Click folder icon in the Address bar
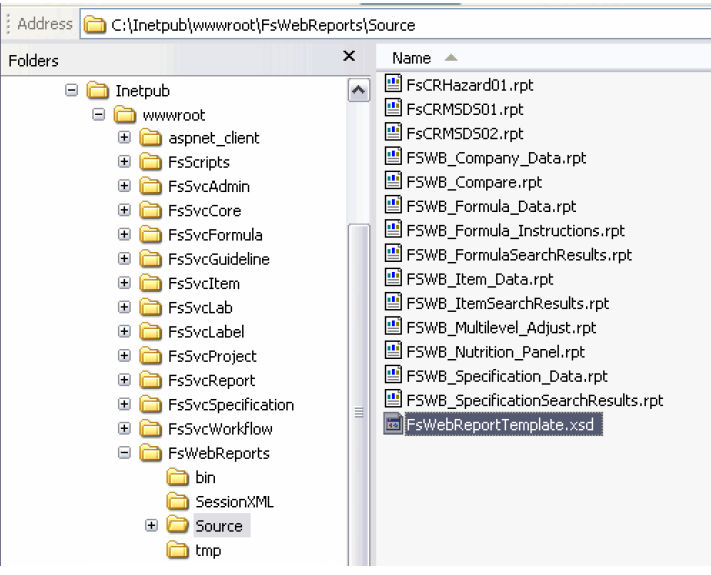The height and width of the screenshot is (575, 711). pyautogui.click(x=94, y=23)
